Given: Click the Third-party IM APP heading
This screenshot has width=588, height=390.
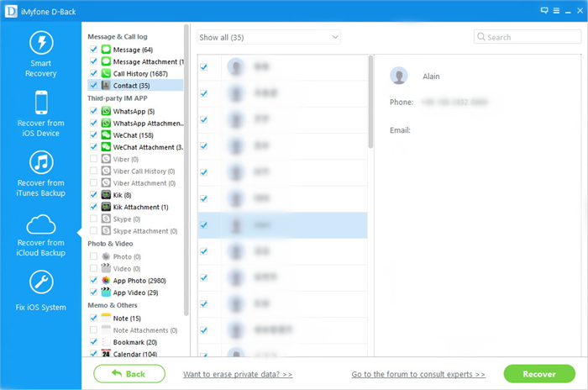Looking at the screenshot, I should click(118, 98).
